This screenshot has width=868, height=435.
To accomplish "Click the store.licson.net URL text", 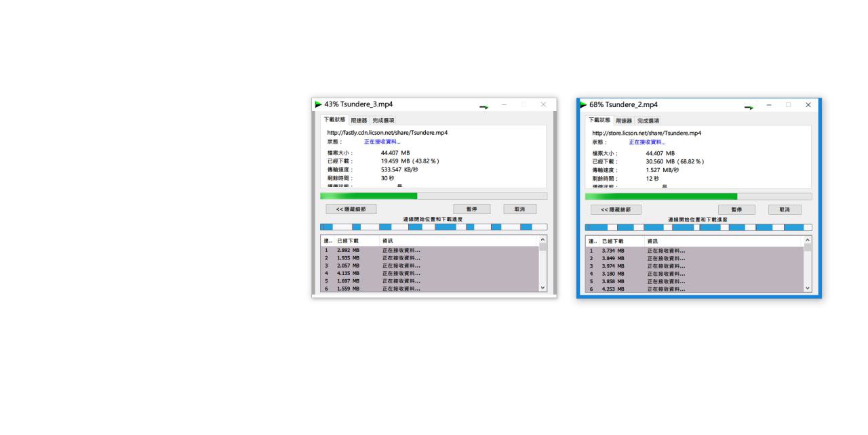I will tap(647, 133).
